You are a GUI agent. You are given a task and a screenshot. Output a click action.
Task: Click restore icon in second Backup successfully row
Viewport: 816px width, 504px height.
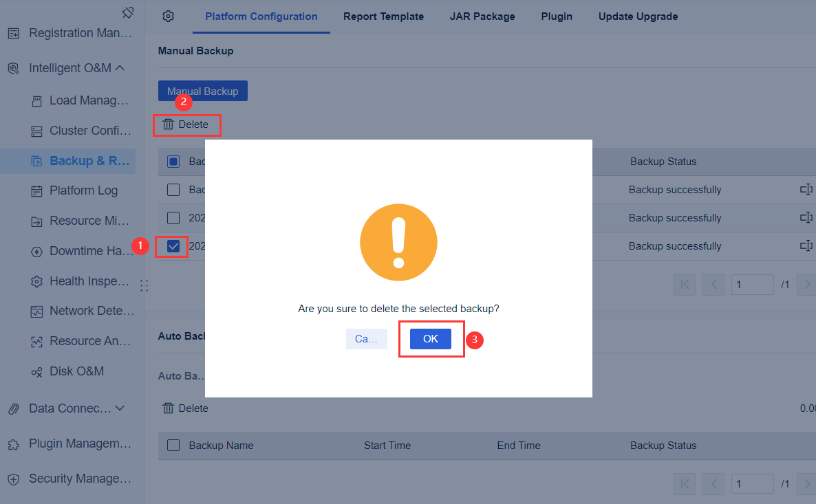coord(806,217)
